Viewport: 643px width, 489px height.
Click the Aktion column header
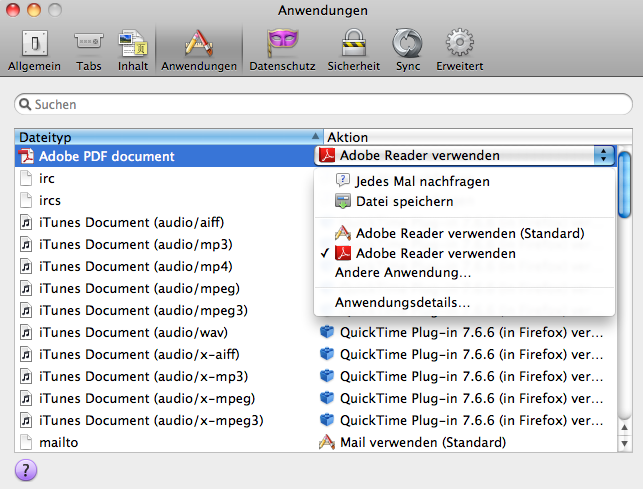[470, 136]
